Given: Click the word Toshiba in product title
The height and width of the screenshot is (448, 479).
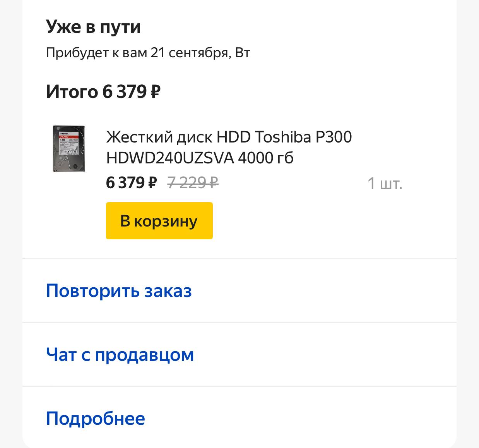Looking at the screenshot, I should 283,137.
